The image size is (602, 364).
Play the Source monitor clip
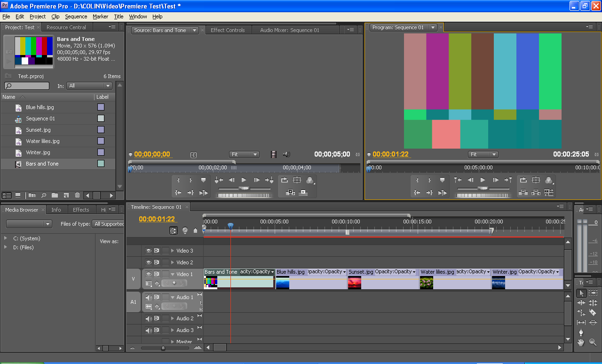pyautogui.click(x=244, y=180)
